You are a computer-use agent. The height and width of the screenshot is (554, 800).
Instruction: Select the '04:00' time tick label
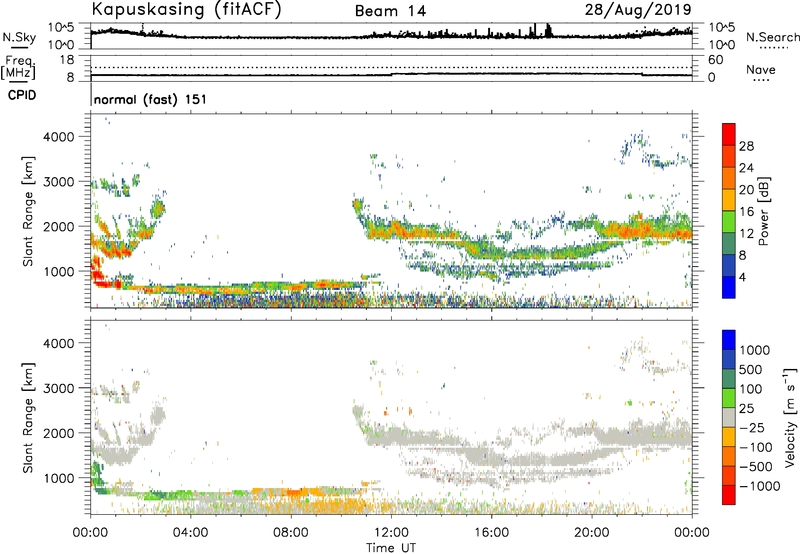click(x=190, y=533)
